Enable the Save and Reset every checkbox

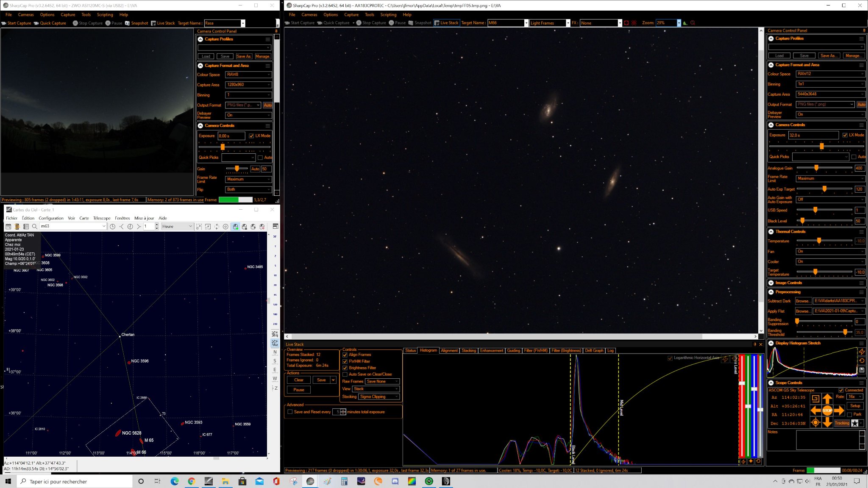point(290,412)
